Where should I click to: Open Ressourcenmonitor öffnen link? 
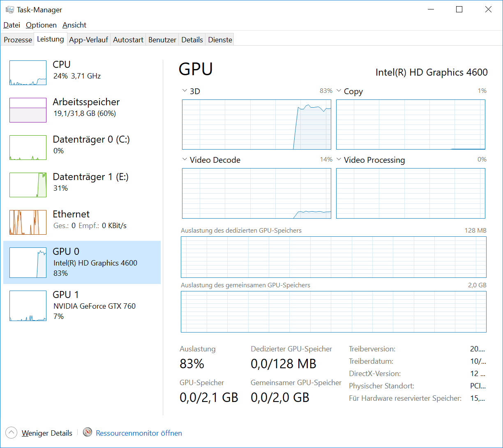point(139,433)
